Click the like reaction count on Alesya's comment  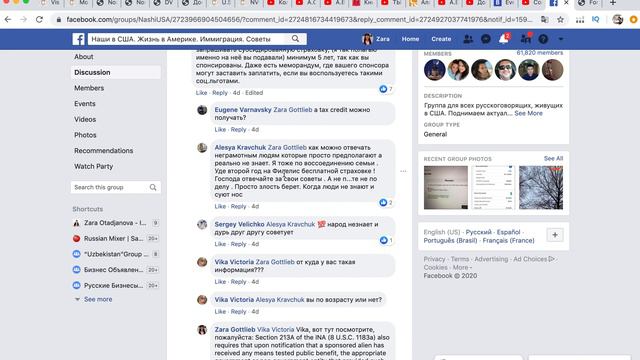click(386, 202)
